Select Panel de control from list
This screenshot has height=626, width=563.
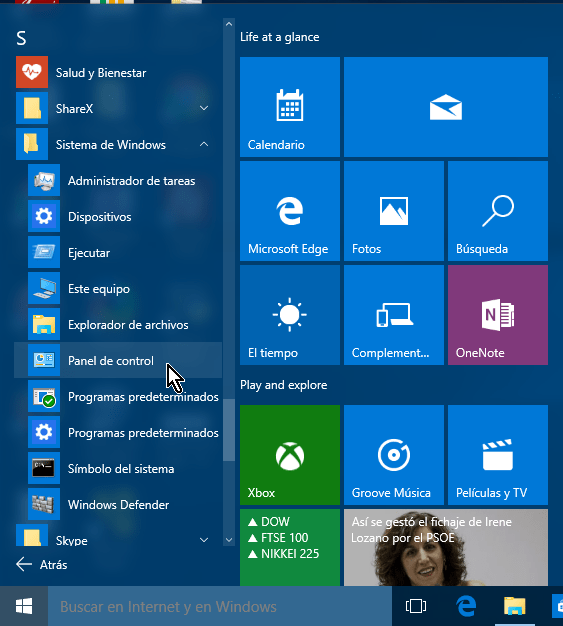(118, 360)
